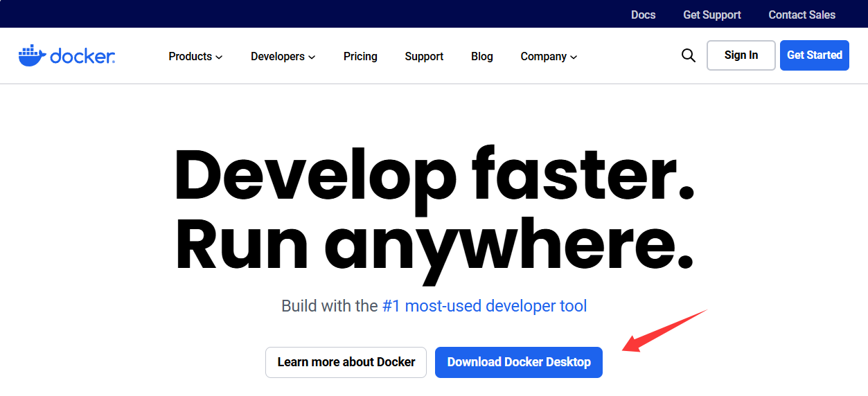
Task: Click Get Support in the top bar
Action: (x=711, y=15)
